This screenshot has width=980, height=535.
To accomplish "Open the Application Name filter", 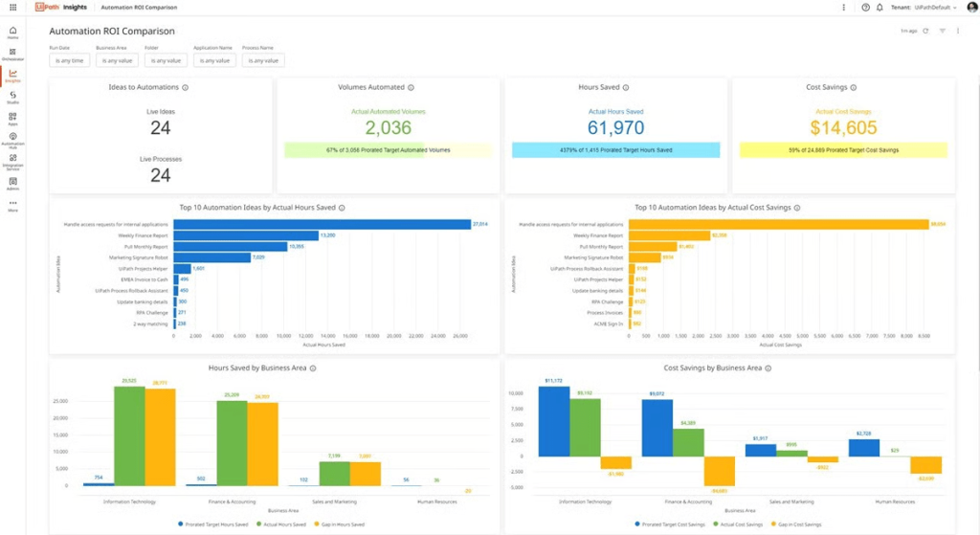I will pos(214,60).
